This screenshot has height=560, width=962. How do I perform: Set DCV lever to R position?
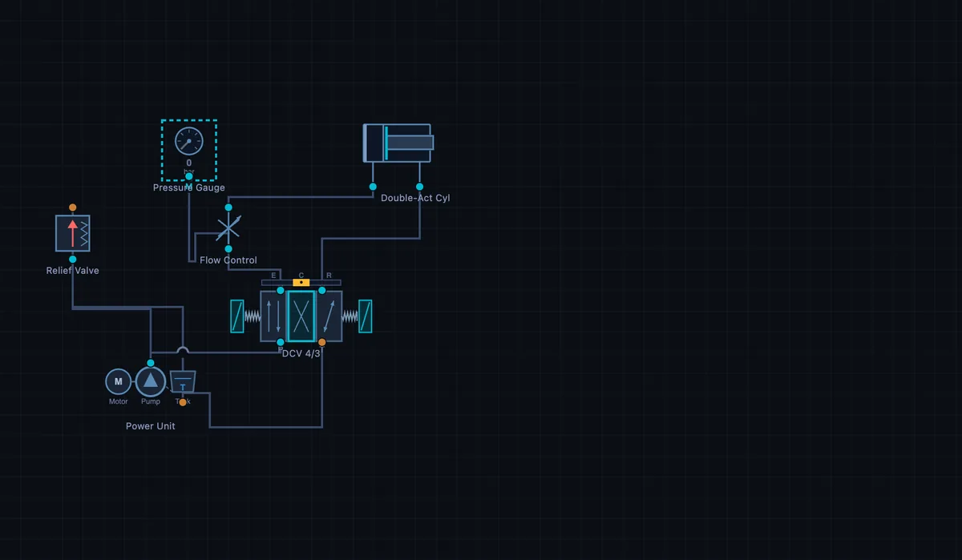coord(329,275)
